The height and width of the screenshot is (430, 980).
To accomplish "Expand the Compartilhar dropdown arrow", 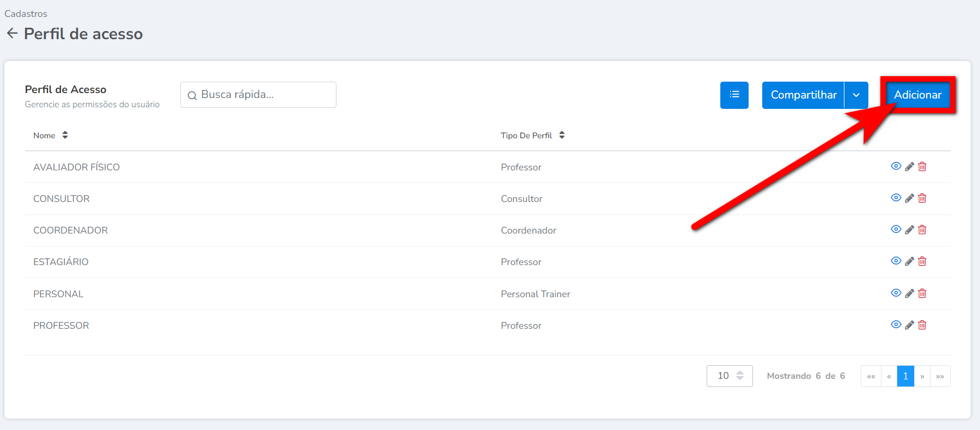I will click(x=856, y=95).
